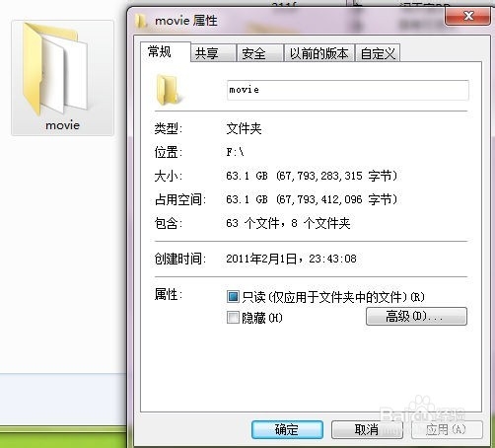Click creation time 2011年2月1日，23:43:08
Viewport: 495px width, 448px height.
(291, 259)
